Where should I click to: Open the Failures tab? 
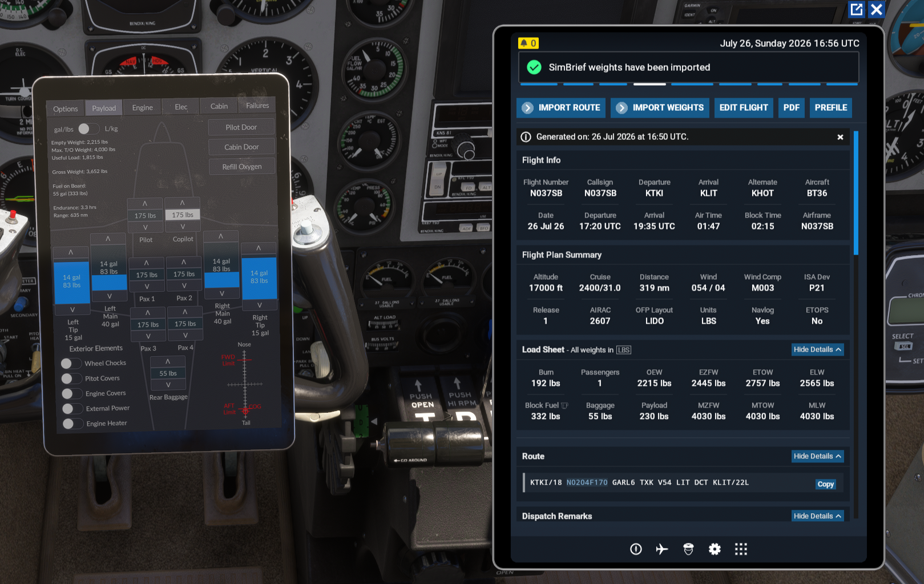point(257,106)
